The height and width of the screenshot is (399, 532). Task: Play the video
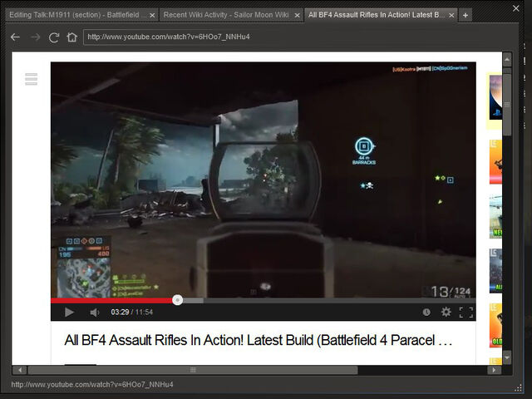[x=69, y=313]
